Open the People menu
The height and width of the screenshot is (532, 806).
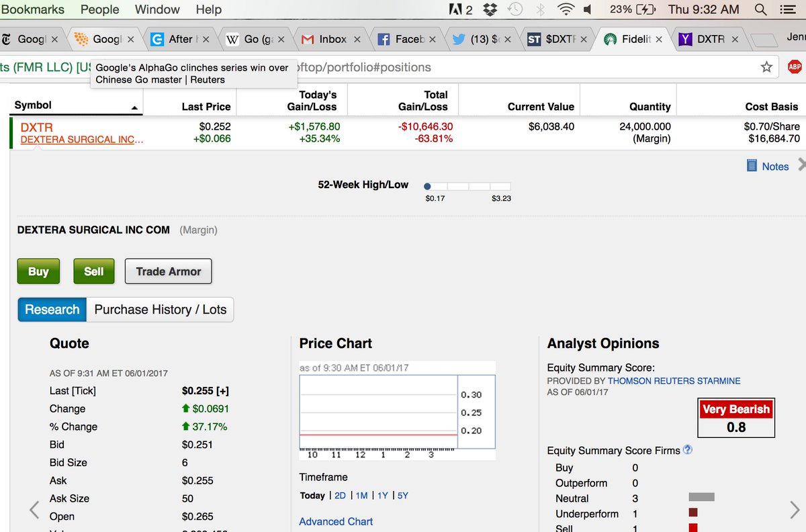pyautogui.click(x=99, y=9)
